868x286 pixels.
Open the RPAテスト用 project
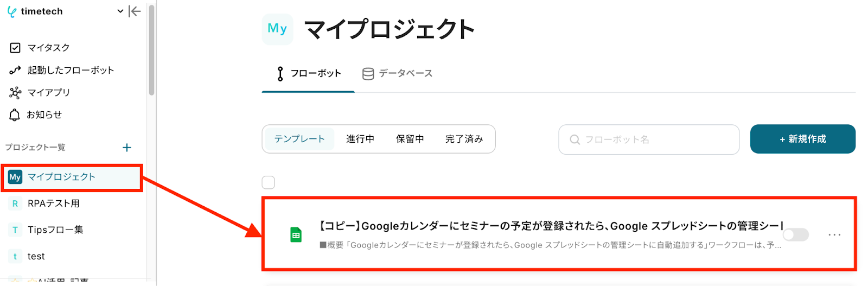pyautogui.click(x=53, y=204)
